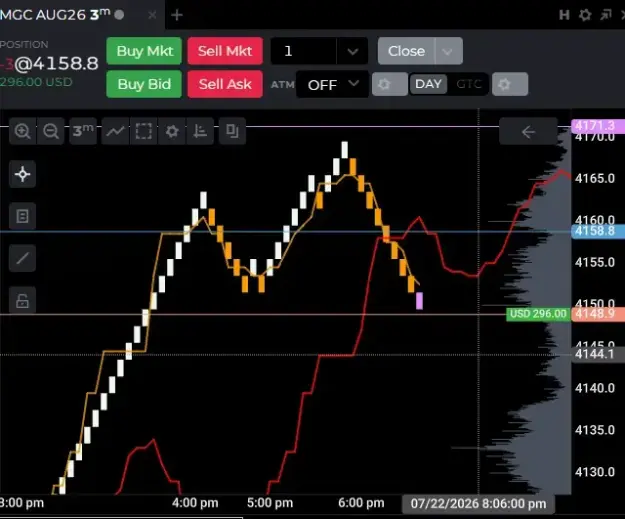Click the zoom in magnifier icon
This screenshot has width=625, height=519.
[x=22, y=131]
